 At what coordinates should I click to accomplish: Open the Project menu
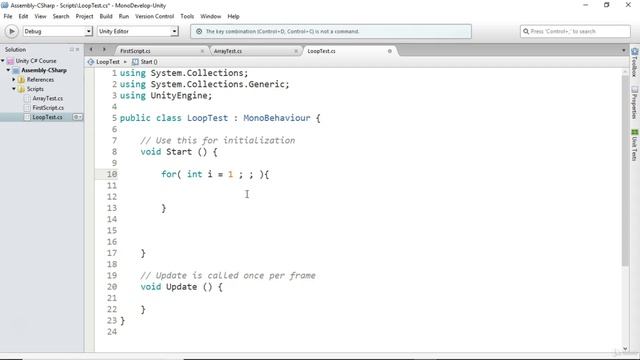[x=84, y=16]
